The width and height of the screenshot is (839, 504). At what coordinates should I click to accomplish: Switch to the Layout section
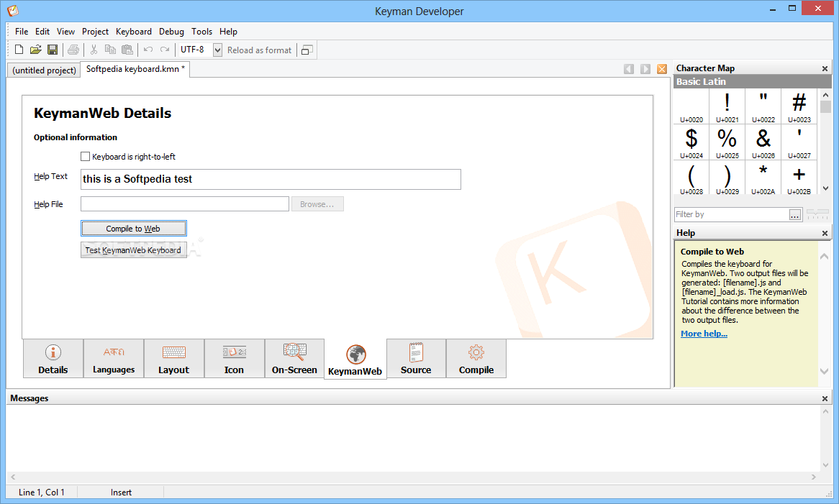pyautogui.click(x=174, y=359)
